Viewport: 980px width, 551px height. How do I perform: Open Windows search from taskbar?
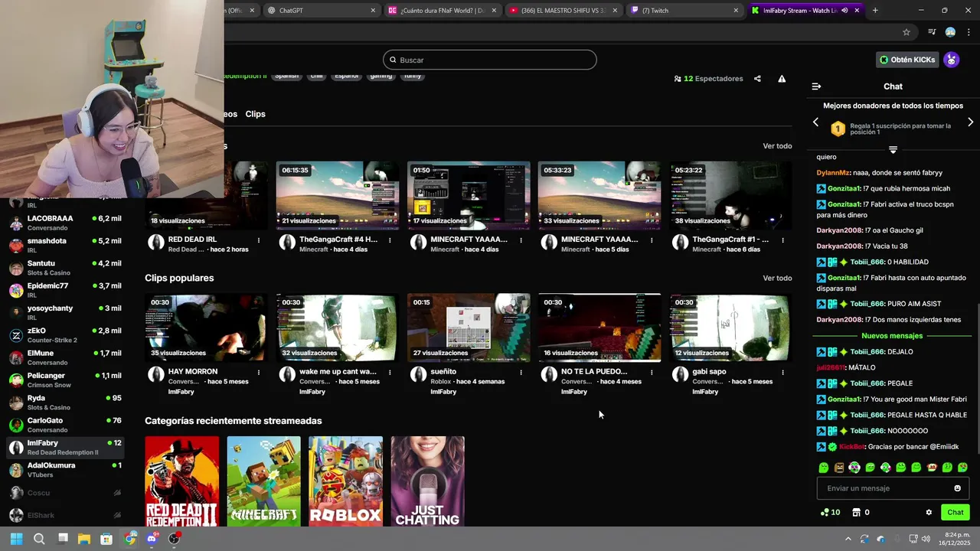point(39,539)
